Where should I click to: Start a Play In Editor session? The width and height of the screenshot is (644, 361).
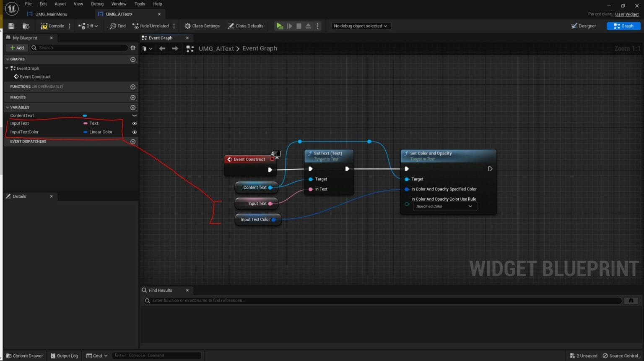[280, 26]
